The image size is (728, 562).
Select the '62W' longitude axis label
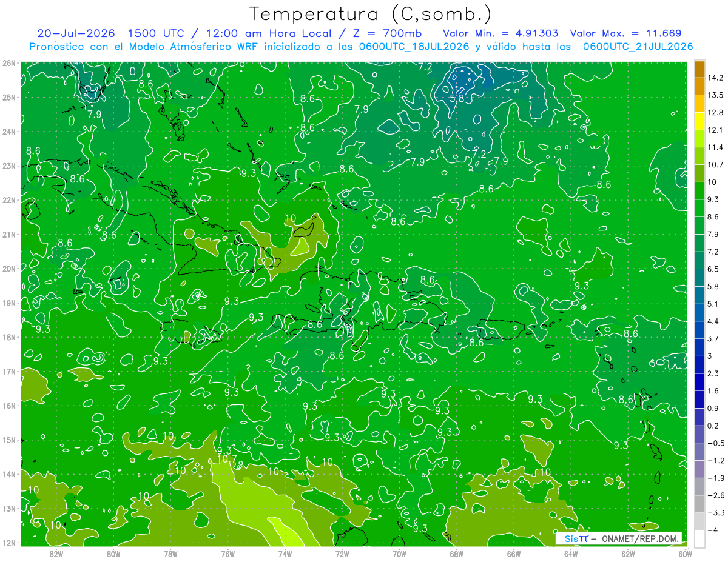point(628,554)
